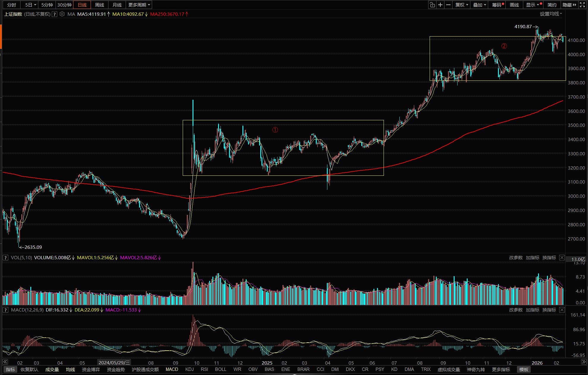Click 换指标 in the MACD panel
The height and width of the screenshot is (375, 588).
pos(549,310)
